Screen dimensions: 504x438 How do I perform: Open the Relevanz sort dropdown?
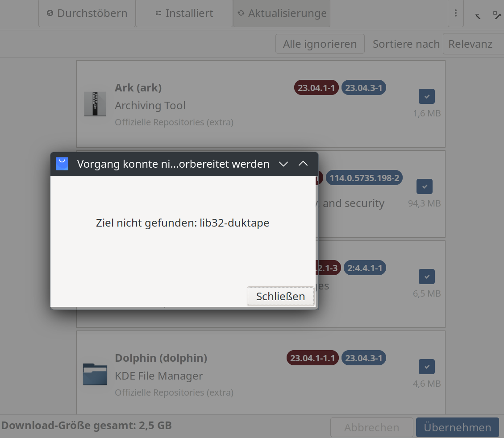click(x=473, y=44)
